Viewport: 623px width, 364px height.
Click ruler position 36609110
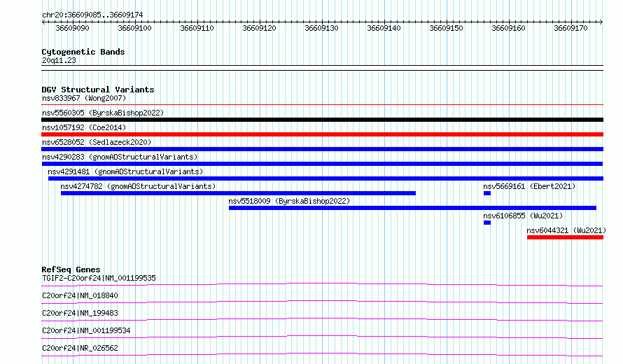(197, 28)
